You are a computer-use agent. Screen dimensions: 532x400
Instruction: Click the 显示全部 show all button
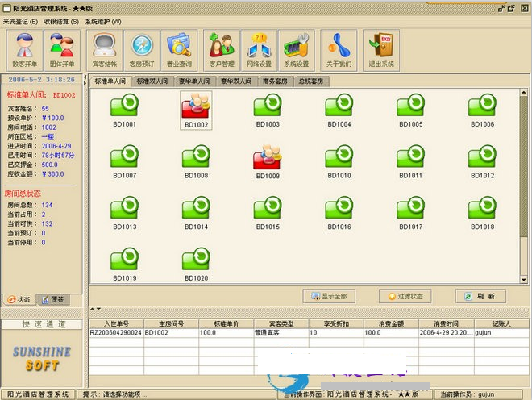tap(329, 296)
